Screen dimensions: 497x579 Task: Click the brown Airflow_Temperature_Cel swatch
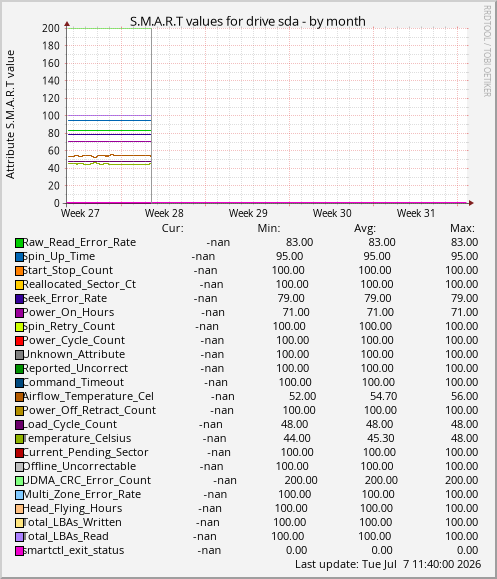pos(19,397)
